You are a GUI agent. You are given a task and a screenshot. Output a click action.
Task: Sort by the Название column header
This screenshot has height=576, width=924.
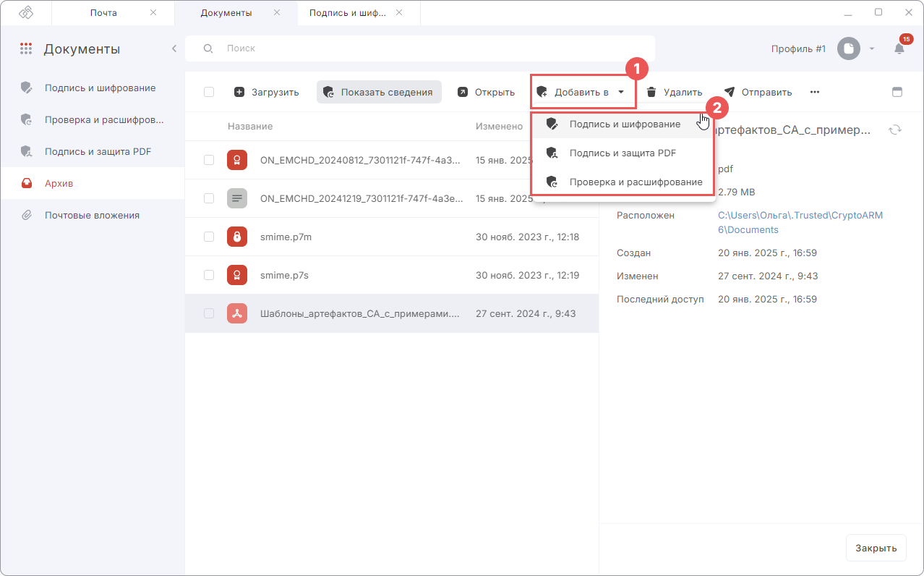tap(250, 126)
